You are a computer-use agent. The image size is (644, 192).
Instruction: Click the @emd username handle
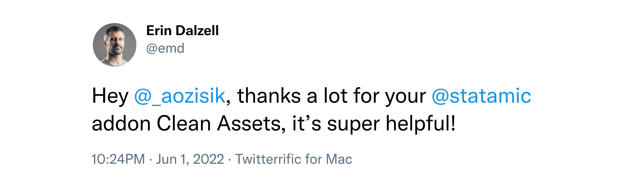(165, 48)
